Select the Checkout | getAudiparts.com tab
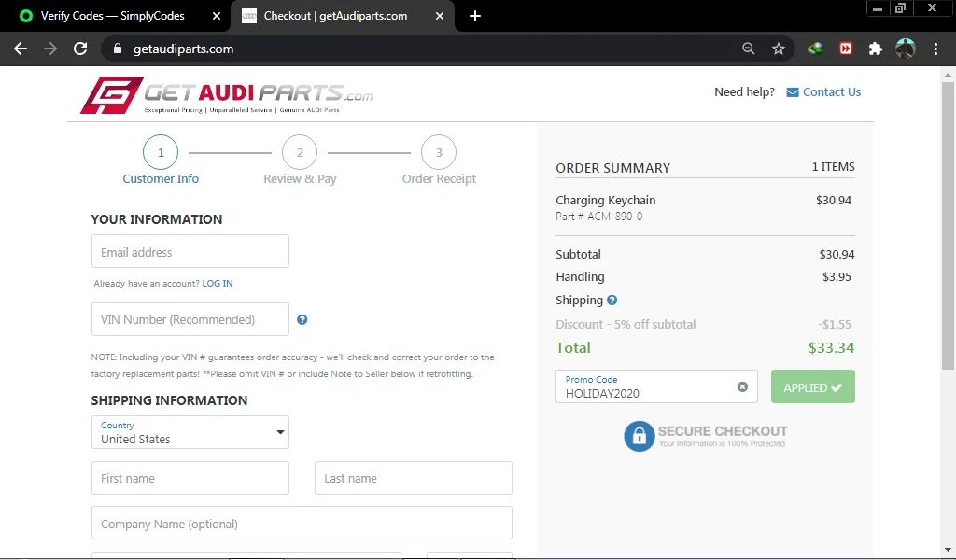Viewport: 956px width, 560px height. coord(335,16)
